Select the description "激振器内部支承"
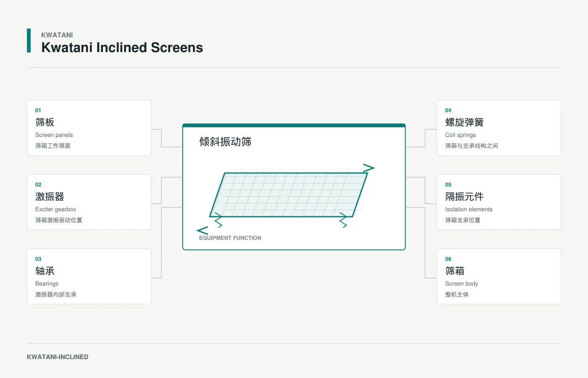588x378 pixels. 56,294
